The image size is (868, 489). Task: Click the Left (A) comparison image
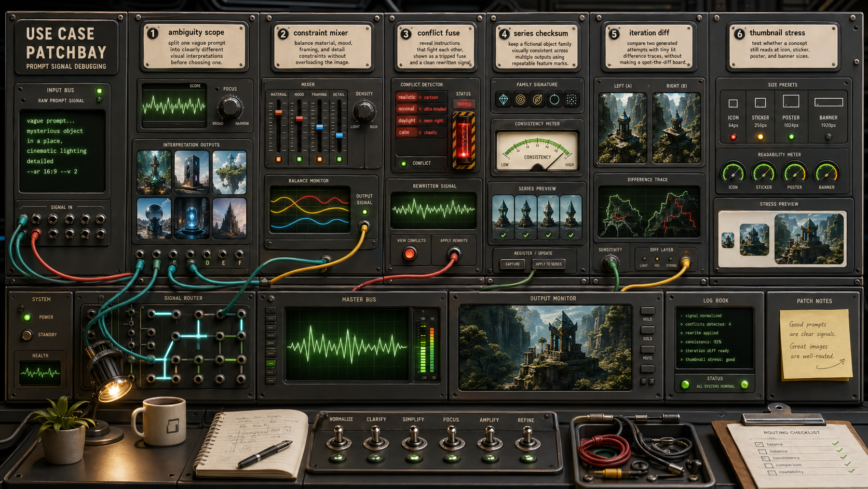tap(622, 128)
